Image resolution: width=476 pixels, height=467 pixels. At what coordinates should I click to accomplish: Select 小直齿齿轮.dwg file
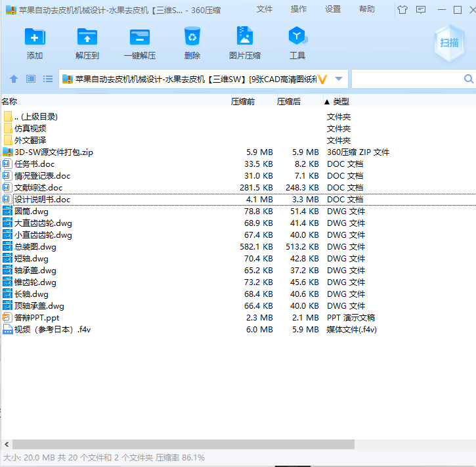43,235
